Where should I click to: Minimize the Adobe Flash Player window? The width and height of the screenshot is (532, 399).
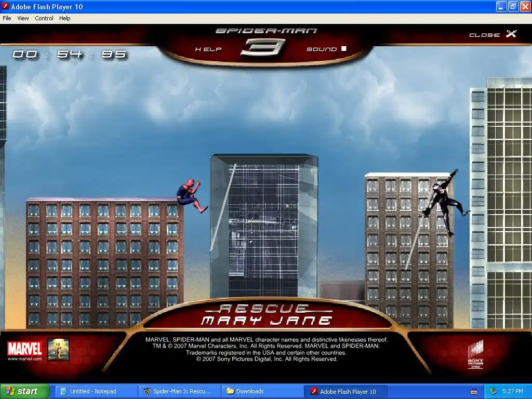501,6
